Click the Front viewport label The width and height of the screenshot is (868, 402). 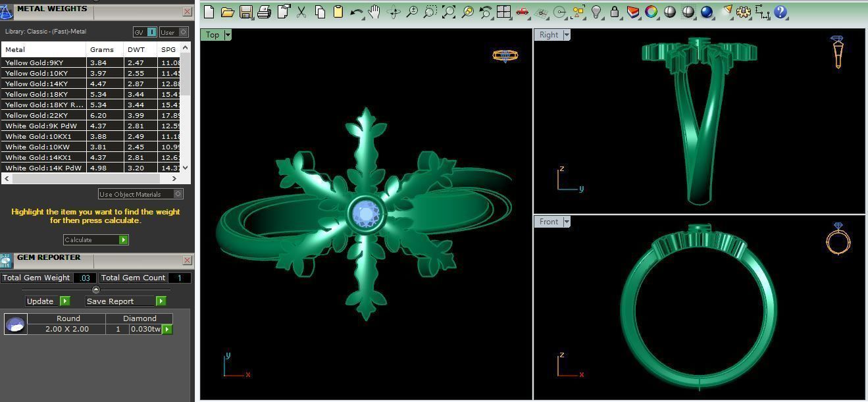548,222
